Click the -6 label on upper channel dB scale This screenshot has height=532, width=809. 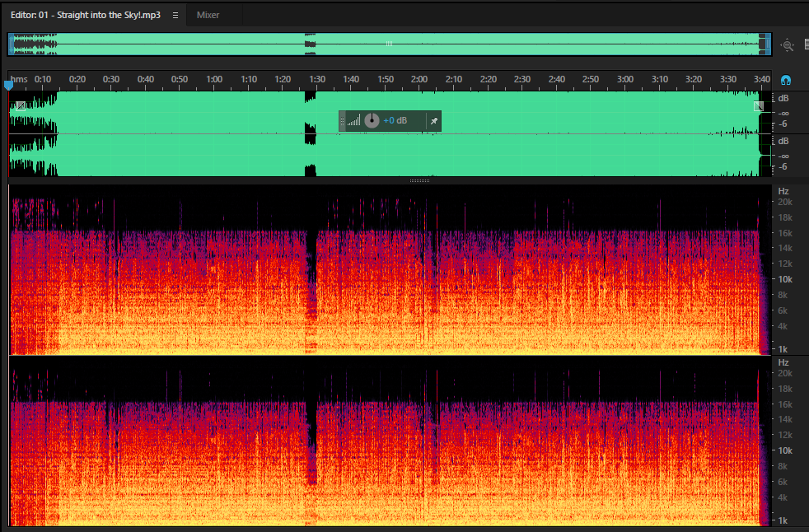[x=783, y=124]
